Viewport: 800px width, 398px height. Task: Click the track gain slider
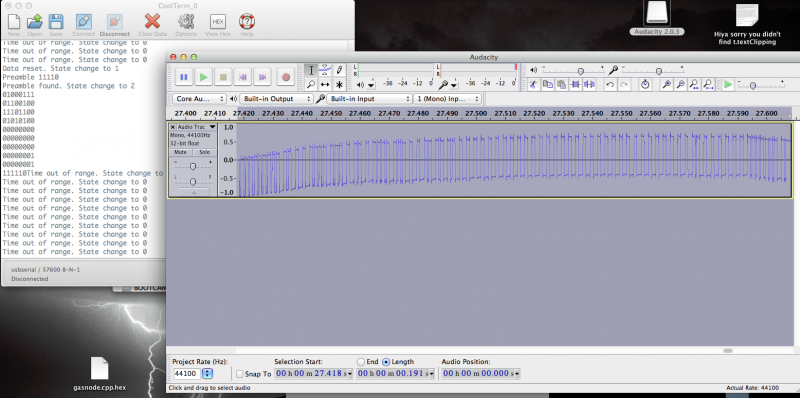[x=193, y=166]
